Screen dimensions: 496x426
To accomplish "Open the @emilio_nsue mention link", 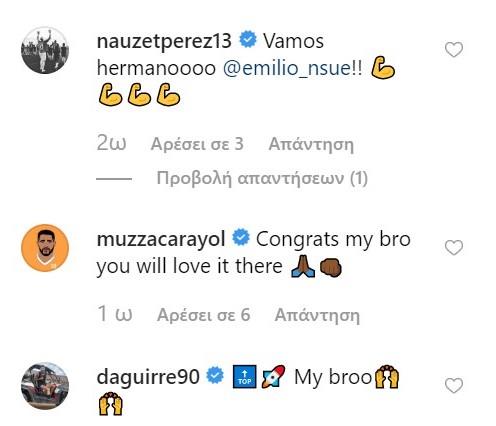I will tap(287, 68).
